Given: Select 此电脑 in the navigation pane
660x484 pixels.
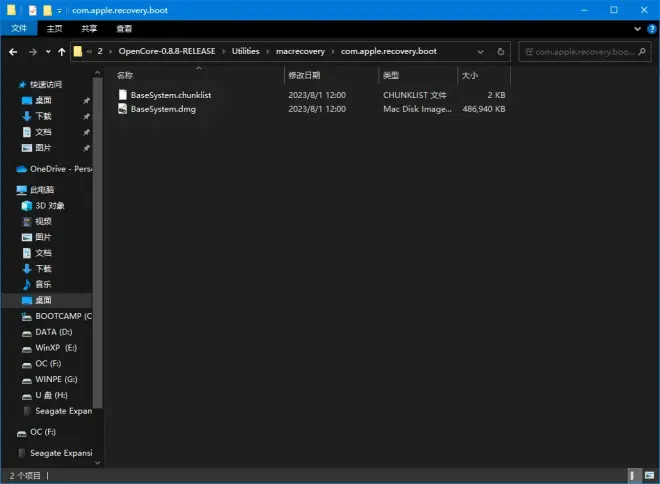Looking at the screenshot, I should point(42,190).
